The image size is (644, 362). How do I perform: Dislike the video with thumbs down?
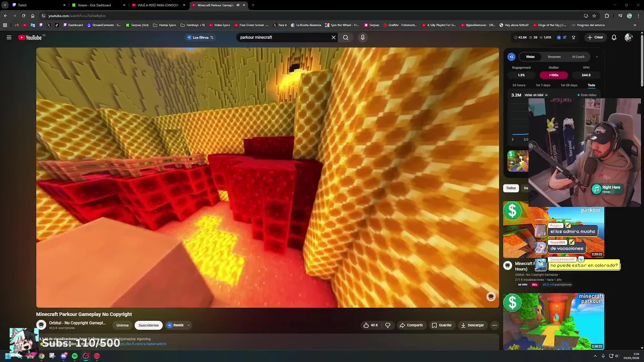click(387, 325)
